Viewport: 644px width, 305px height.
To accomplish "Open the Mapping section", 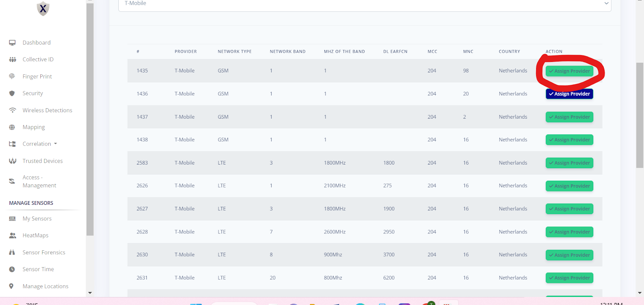I will point(34,127).
